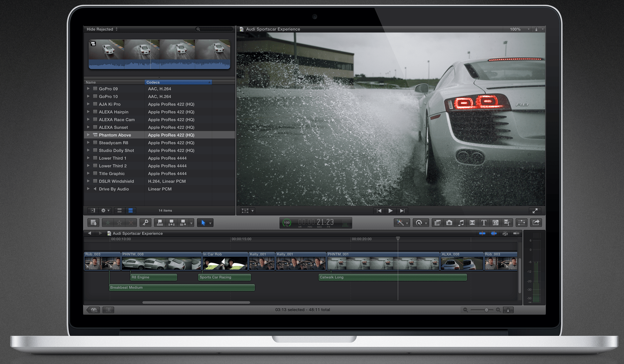Viewport: 624px width, 364px height.
Task: Show the Inspector sliders panel
Action: pyautogui.click(x=521, y=223)
